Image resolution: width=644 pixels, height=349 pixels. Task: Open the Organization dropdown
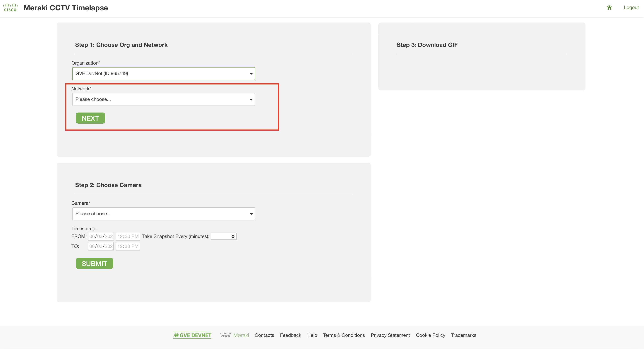(x=164, y=73)
